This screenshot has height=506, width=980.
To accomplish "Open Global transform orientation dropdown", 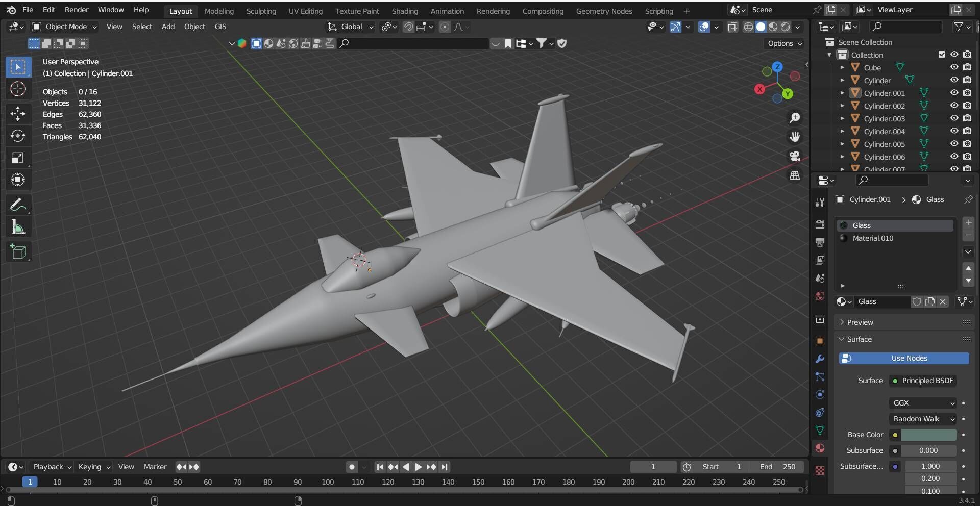I will pos(351,27).
